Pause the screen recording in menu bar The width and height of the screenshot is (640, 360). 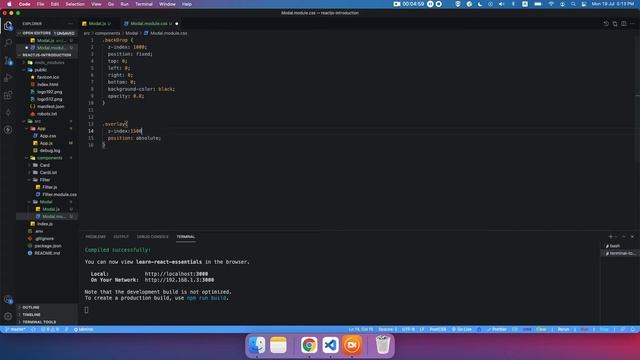tap(430, 4)
